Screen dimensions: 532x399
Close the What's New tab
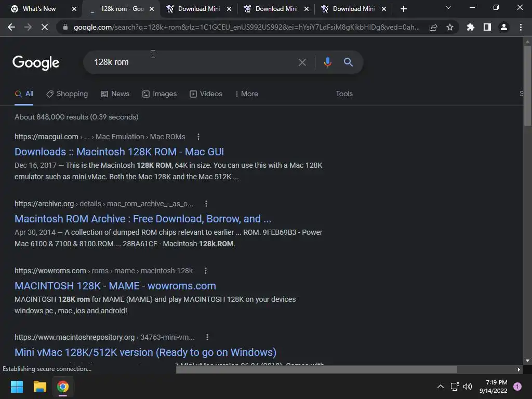[74, 9]
